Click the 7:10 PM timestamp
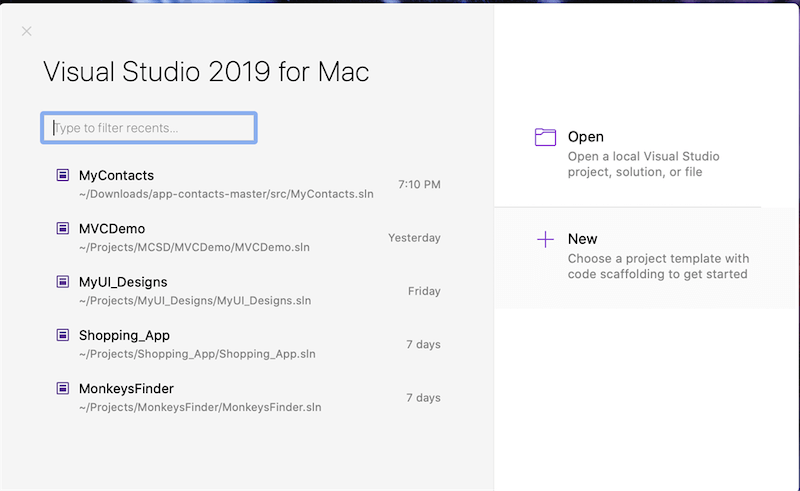 click(419, 184)
